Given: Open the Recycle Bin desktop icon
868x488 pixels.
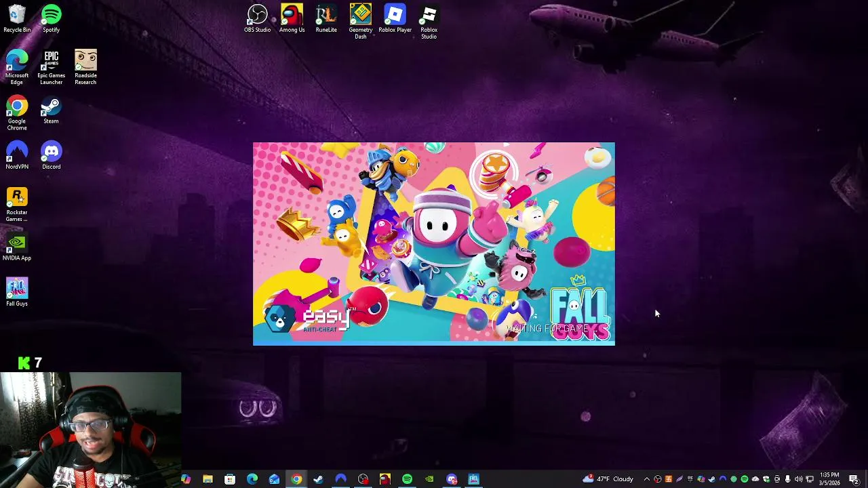Looking at the screenshot, I should pos(17,18).
